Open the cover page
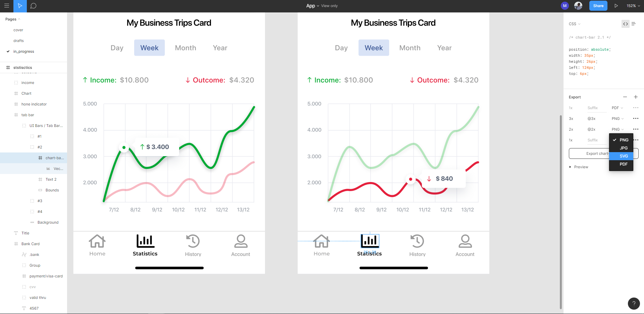The height and width of the screenshot is (314, 644). 18,30
